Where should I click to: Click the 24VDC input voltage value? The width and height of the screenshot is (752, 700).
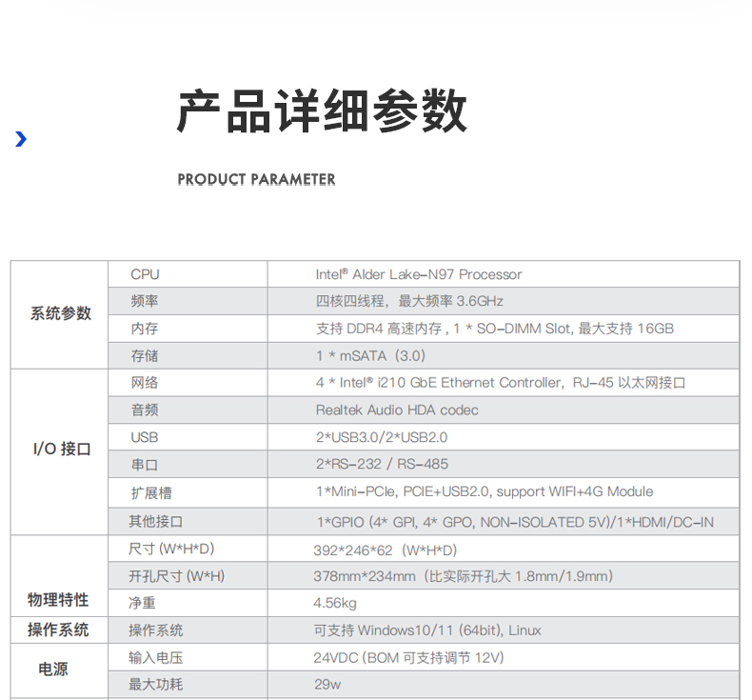(x=408, y=657)
